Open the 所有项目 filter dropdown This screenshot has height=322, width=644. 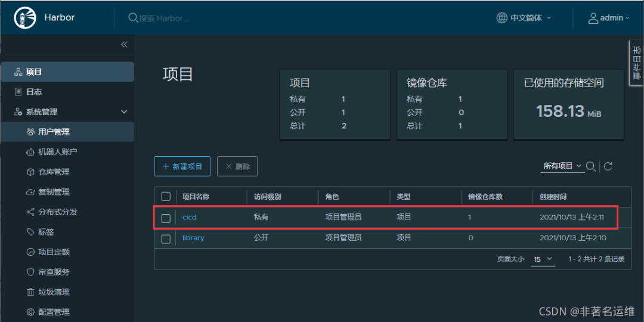[x=562, y=166]
